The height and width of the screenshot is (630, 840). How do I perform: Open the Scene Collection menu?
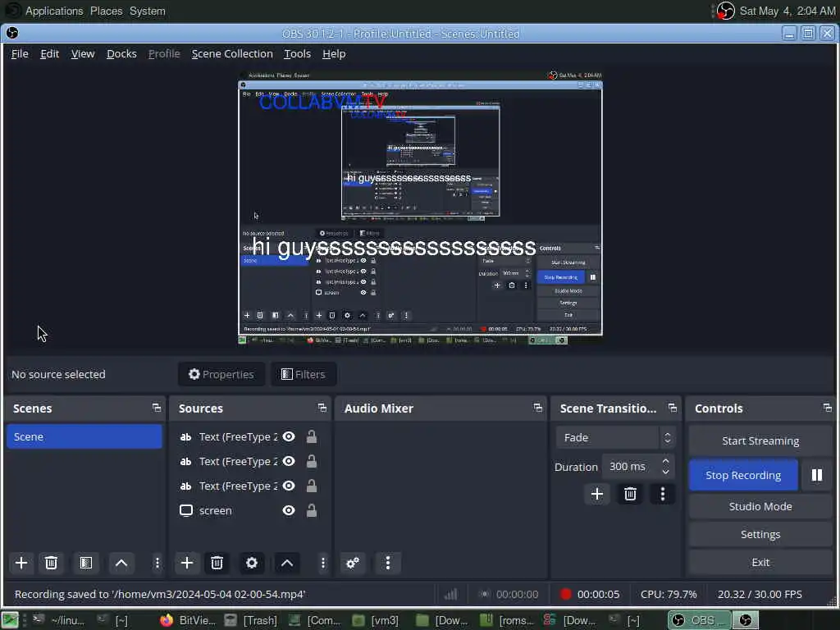pyautogui.click(x=232, y=53)
